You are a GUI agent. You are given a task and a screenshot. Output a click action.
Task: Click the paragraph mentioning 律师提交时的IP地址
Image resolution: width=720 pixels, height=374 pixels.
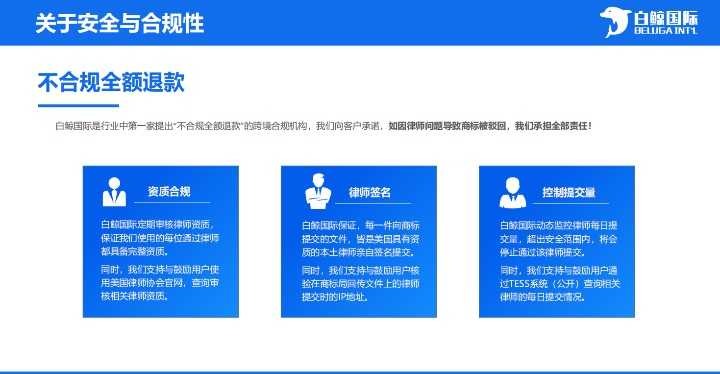click(x=360, y=283)
